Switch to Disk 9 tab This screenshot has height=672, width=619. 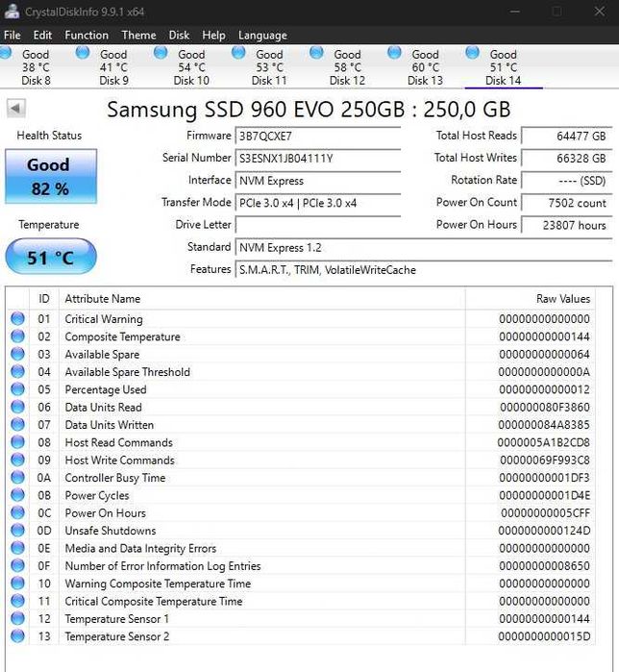coord(113,67)
